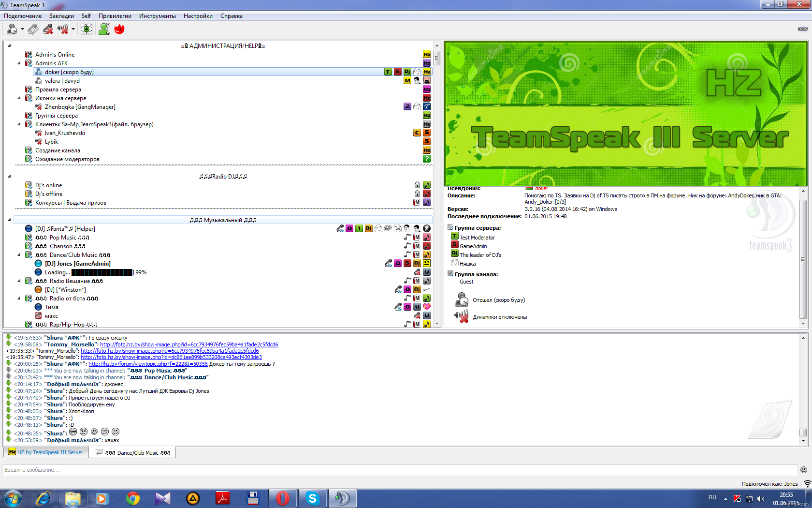Switch to HZ.by TeamSpeak III Server chat tab

(x=46, y=452)
